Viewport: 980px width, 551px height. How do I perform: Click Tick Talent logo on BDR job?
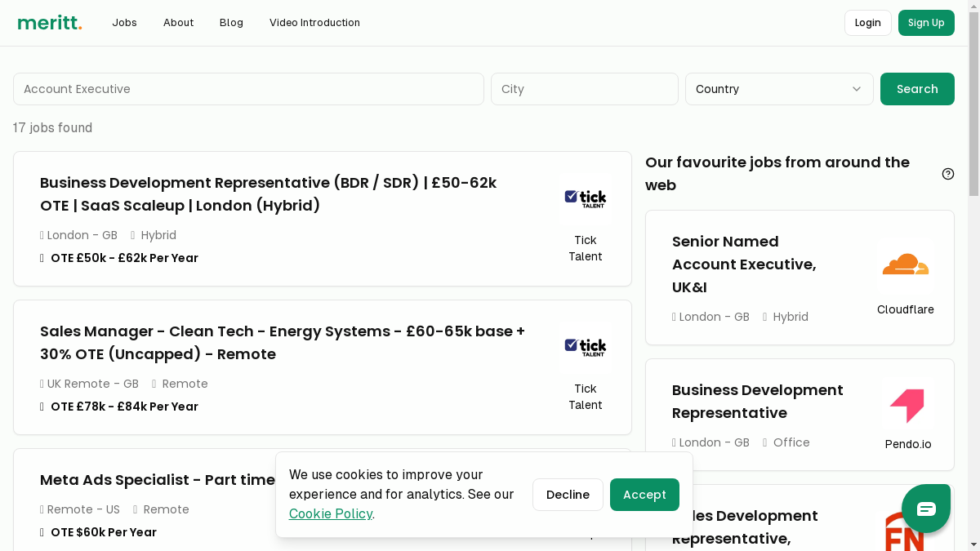click(x=585, y=198)
